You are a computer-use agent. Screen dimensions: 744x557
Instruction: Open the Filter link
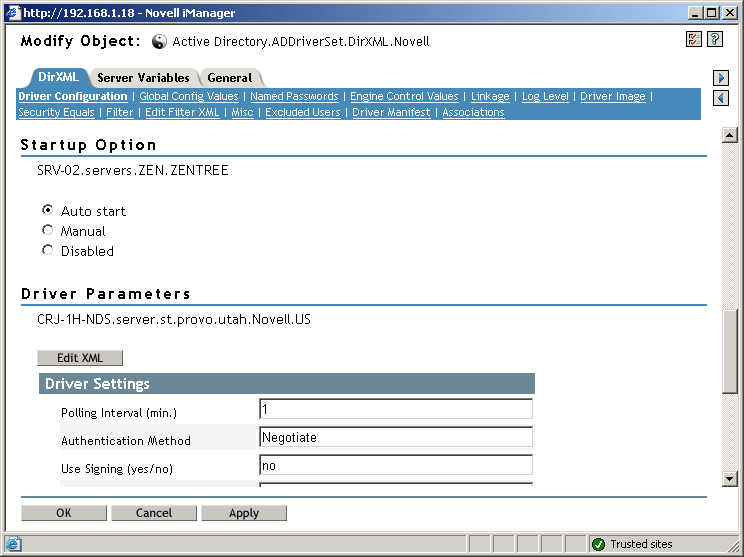pos(120,112)
